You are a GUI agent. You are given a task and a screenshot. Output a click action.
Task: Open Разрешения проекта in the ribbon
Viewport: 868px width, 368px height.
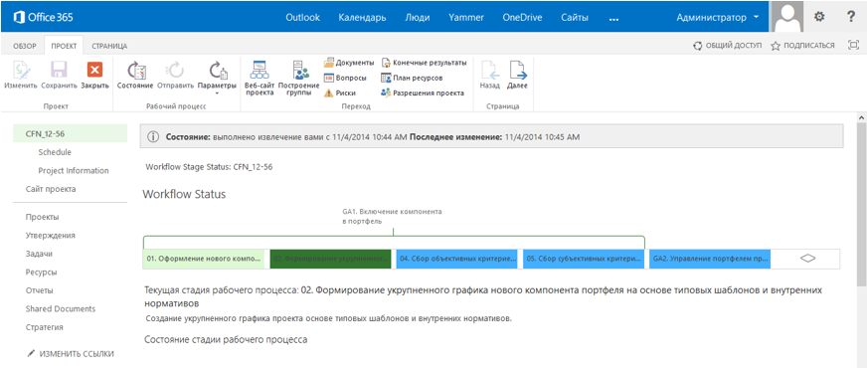pos(423,92)
